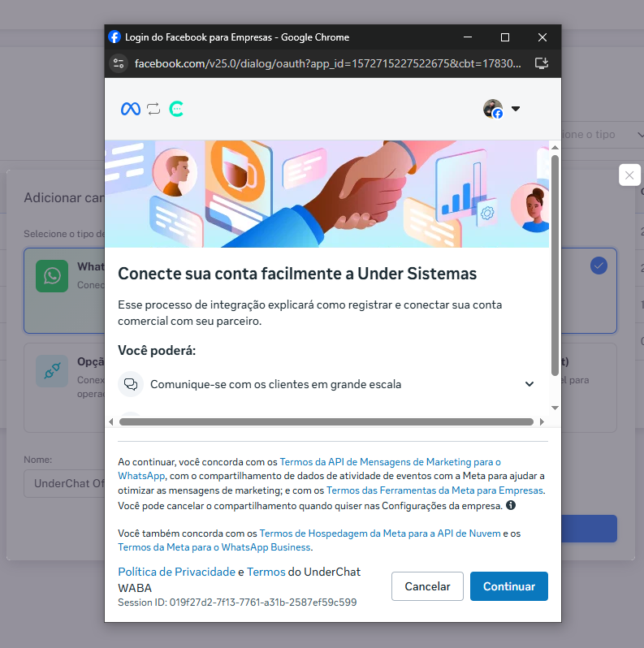
Task: Expand the account dropdown arrow next to avatar
Action: click(516, 109)
